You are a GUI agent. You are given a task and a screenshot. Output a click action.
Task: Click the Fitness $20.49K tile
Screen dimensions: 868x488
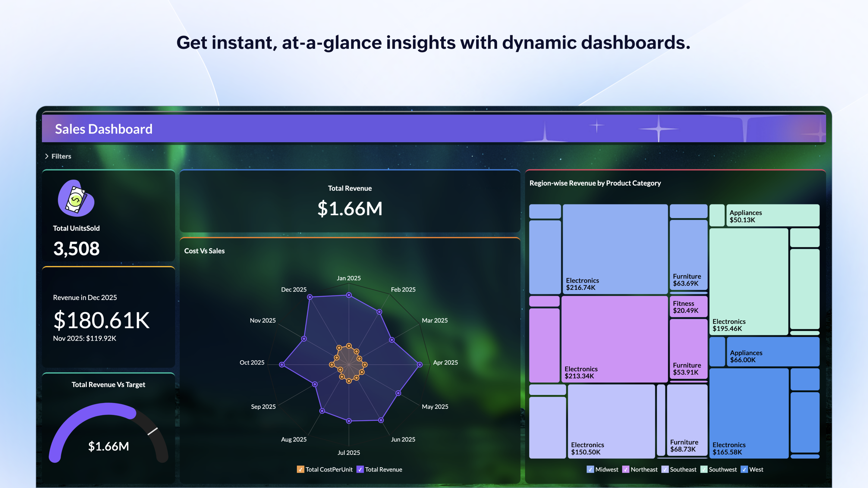tap(688, 306)
